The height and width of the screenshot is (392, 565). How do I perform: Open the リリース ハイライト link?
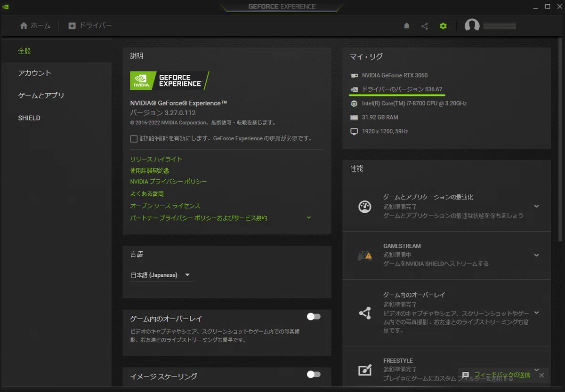pyautogui.click(x=156, y=160)
